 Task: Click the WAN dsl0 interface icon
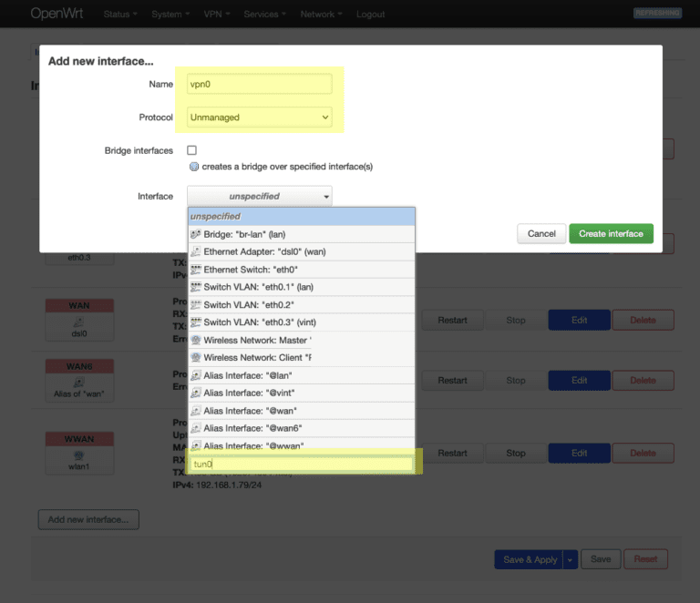click(79, 322)
